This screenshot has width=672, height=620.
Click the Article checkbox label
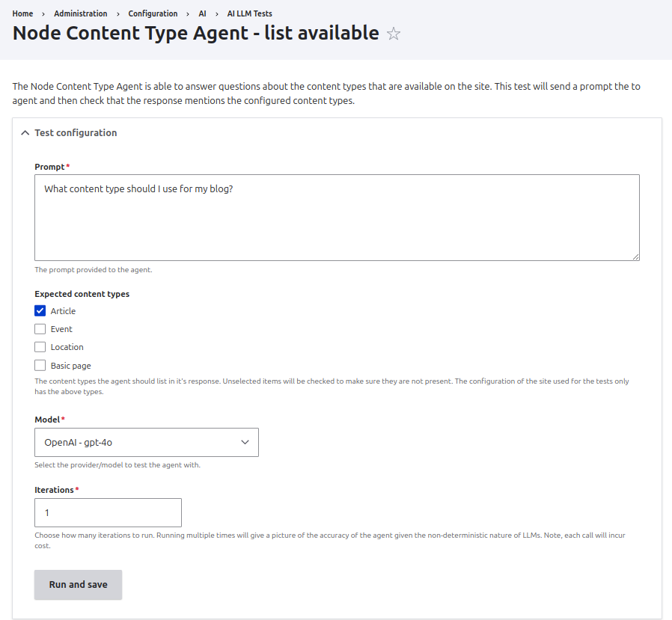tap(63, 311)
